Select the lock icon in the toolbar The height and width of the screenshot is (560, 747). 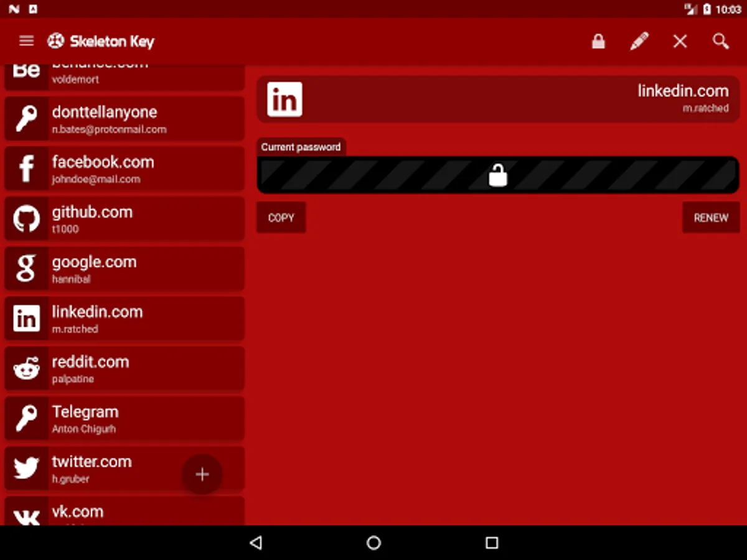click(x=598, y=41)
